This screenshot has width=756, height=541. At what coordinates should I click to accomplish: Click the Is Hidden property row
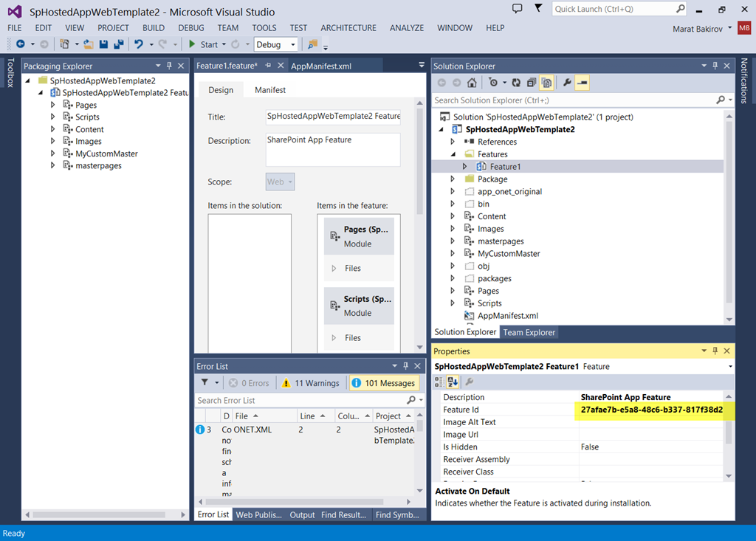pos(582,447)
